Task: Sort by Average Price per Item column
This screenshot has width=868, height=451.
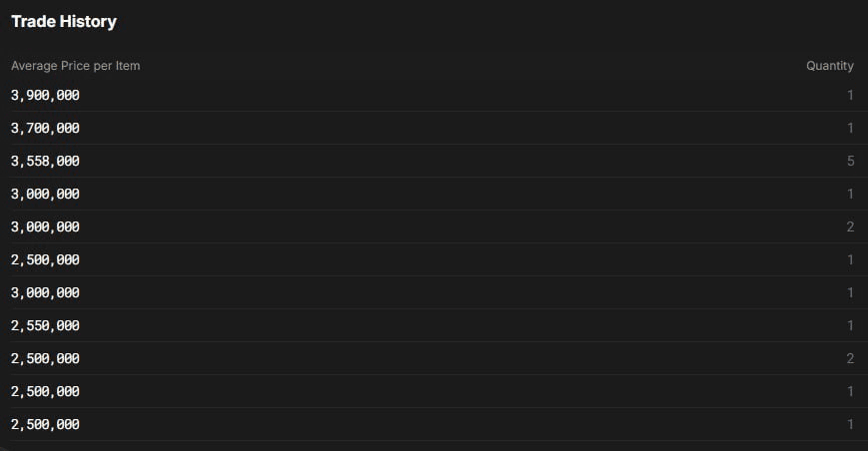Action: click(x=75, y=66)
